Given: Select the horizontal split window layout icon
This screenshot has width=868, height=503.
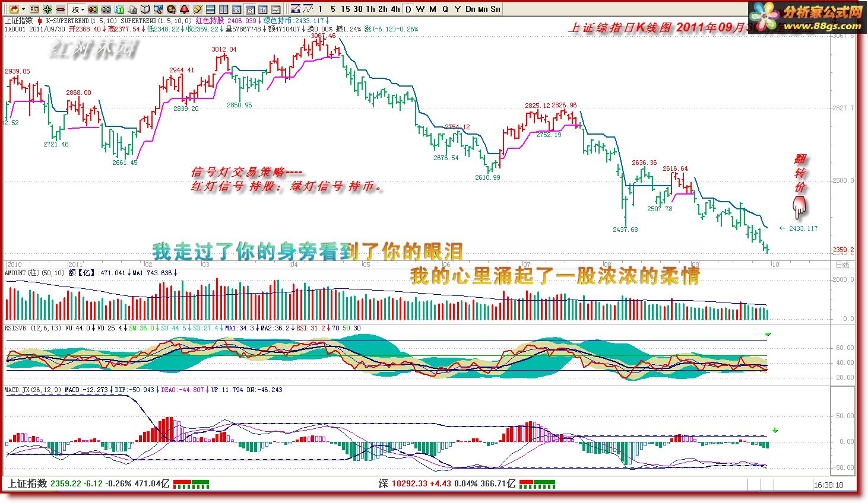Looking at the screenshot, I should tap(210, 9).
